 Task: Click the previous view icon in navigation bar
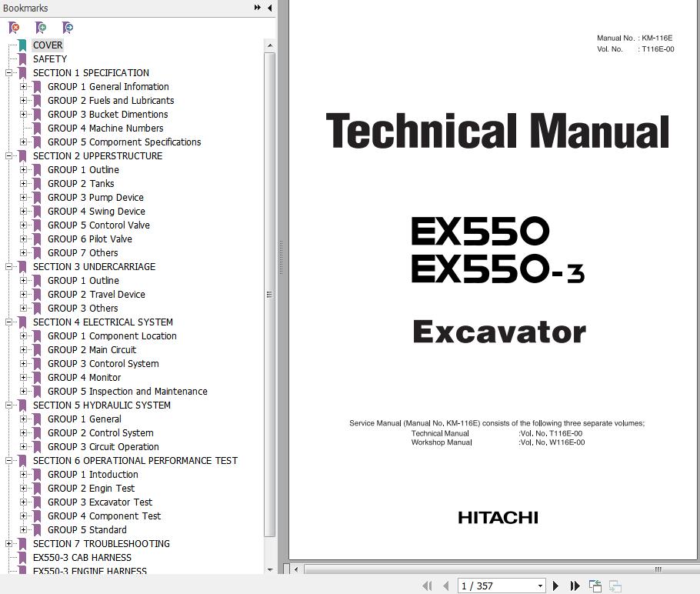[x=595, y=586]
